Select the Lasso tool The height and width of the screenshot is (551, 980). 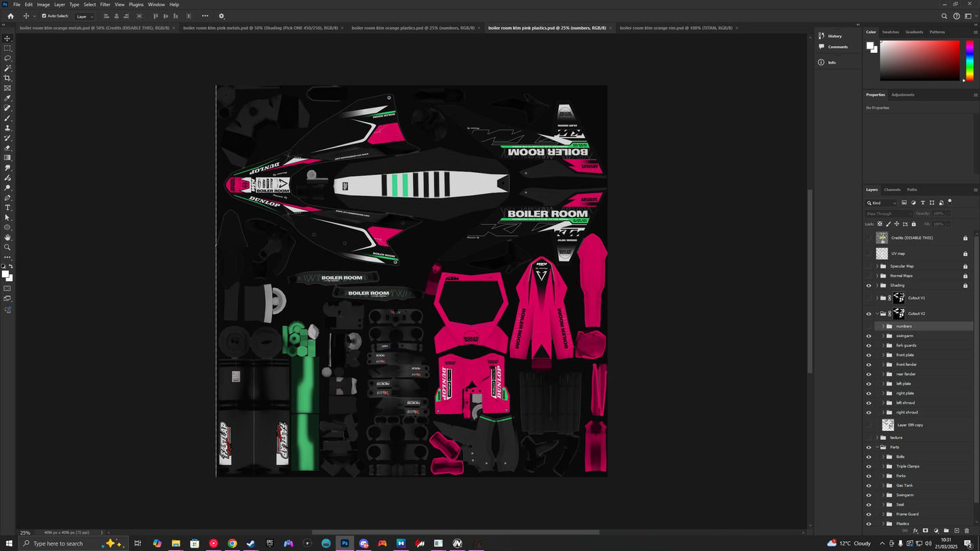point(7,58)
